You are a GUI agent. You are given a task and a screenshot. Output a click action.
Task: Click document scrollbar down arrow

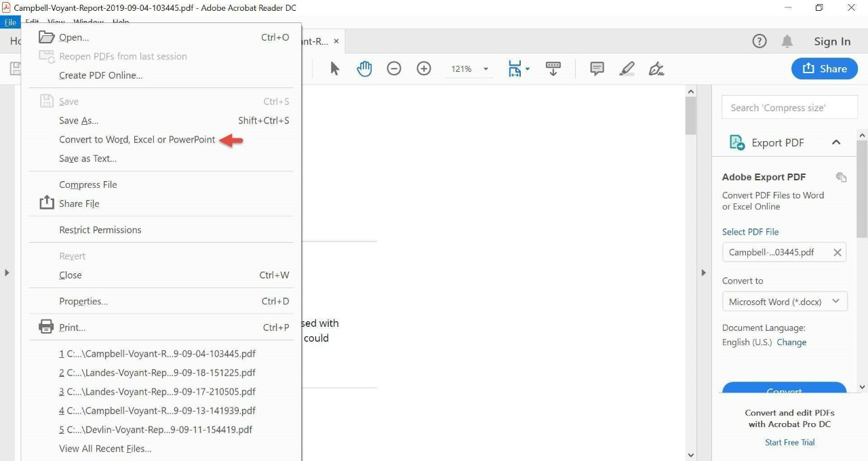tap(691, 455)
